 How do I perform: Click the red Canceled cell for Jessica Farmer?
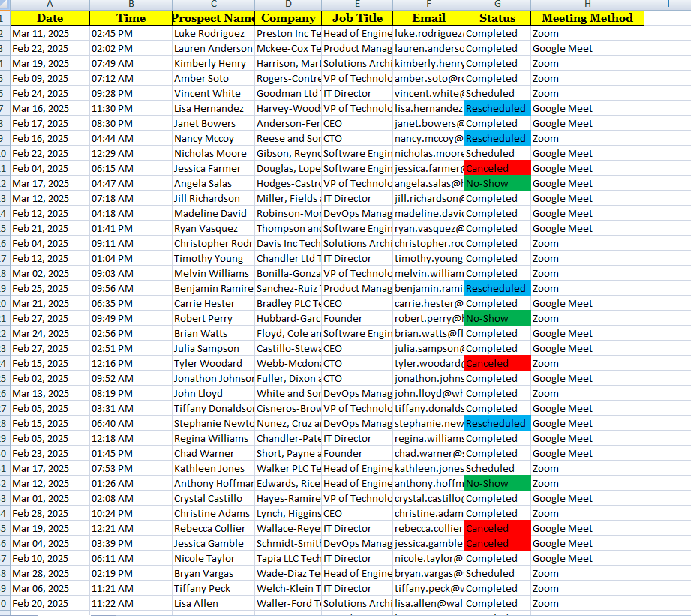pyautogui.click(x=497, y=168)
